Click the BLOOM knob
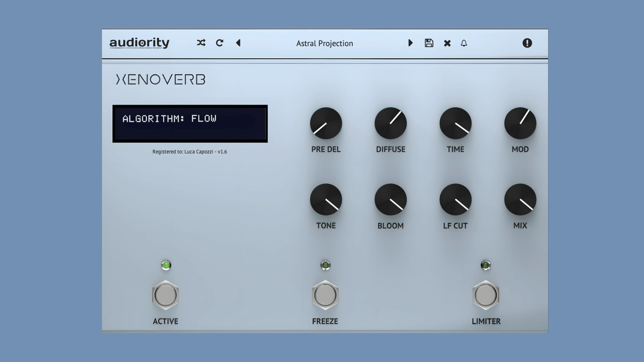 point(390,200)
